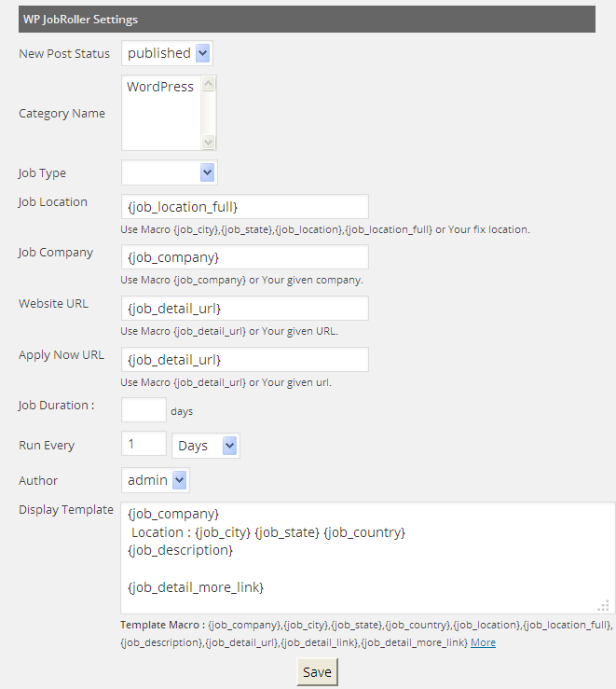Open the Author admin dropdown
This screenshot has width=616, height=689.
155,480
